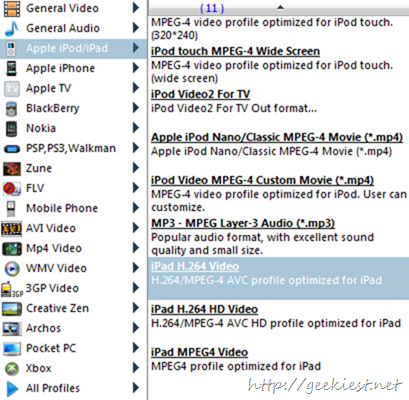This screenshot has width=409, height=400.
Task: Select iPod Video MPEG-4 Custom Movie profile
Action: click(262, 180)
